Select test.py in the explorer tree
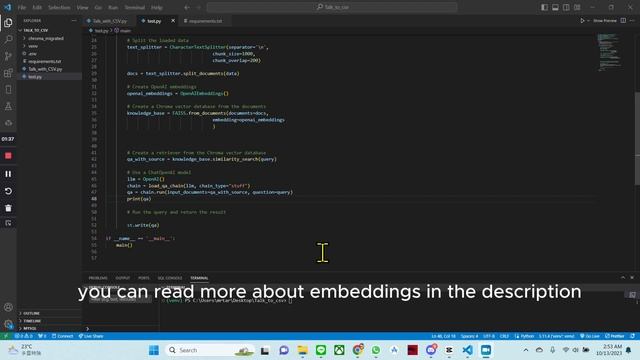This screenshot has width=640, height=360. coord(35,77)
